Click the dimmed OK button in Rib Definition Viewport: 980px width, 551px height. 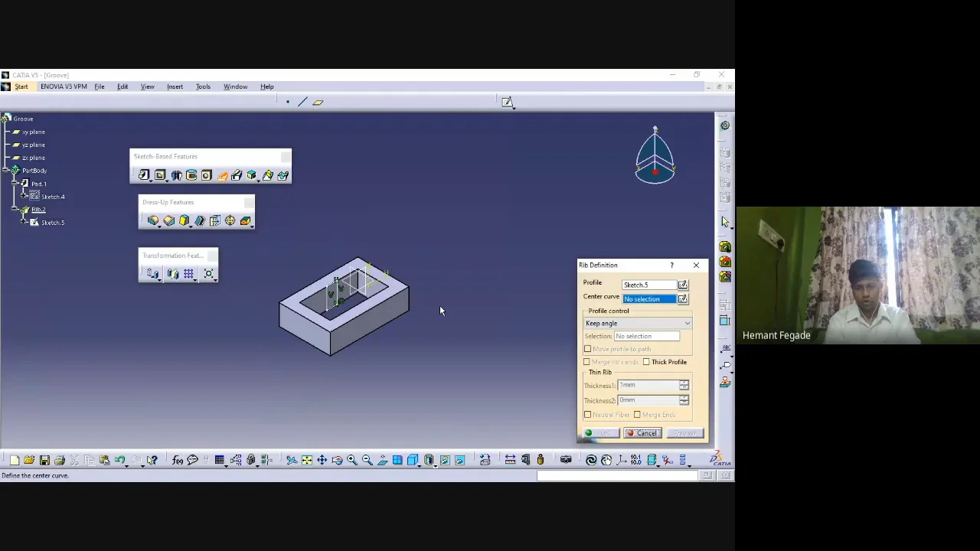pyautogui.click(x=599, y=433)
